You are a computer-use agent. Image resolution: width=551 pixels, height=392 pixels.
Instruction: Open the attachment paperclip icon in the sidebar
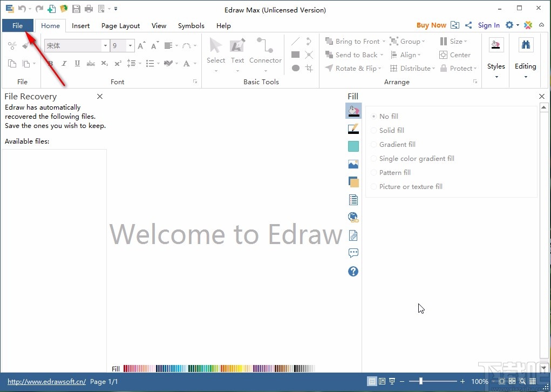coord(353,235)
